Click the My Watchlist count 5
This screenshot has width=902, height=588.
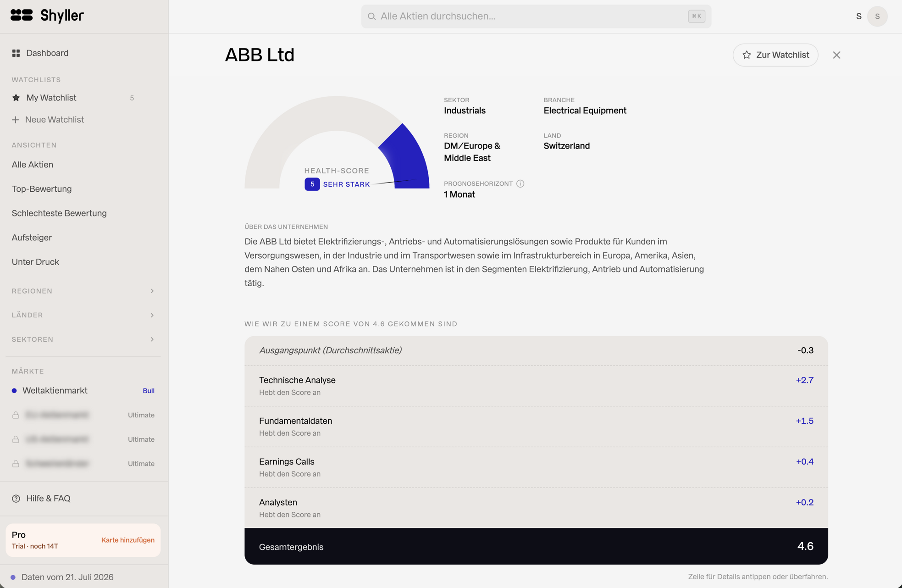[x=132, y=98]
